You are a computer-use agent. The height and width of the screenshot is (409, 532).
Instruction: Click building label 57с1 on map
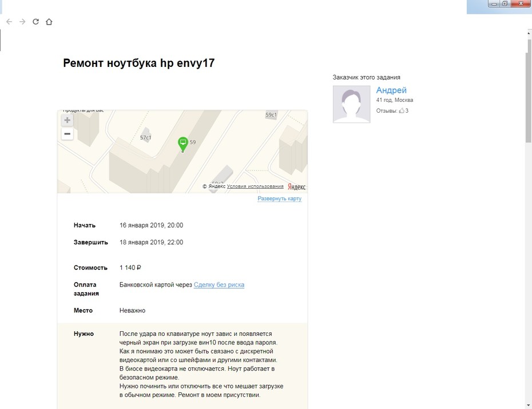coord(145,137)
